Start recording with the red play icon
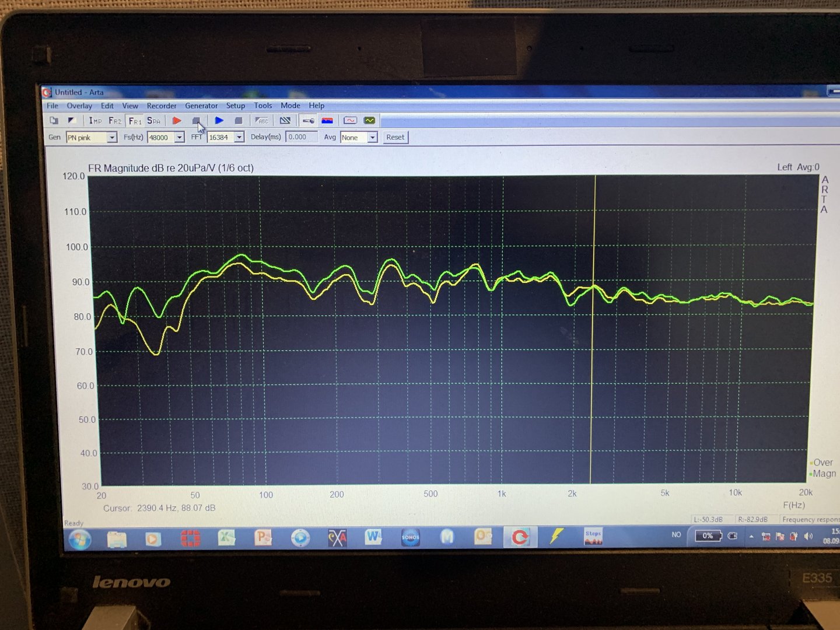The image size is (840, 630). click(177, 121)
